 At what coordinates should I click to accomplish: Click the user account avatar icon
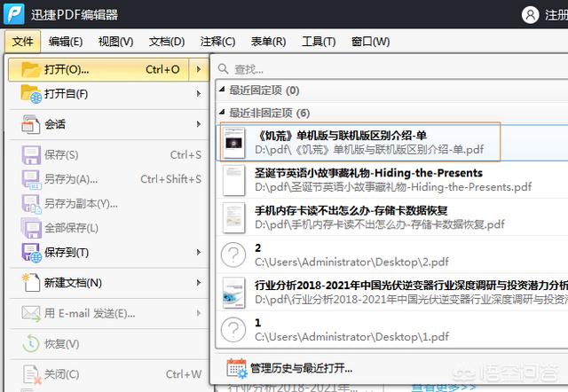pyautogui.click(x=530, y=15)
